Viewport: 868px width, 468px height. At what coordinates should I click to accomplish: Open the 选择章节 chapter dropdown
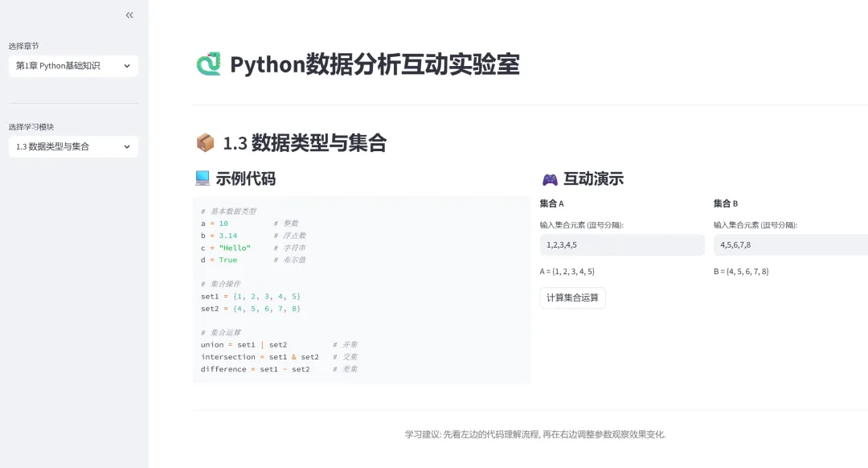[x=73, y=66]
